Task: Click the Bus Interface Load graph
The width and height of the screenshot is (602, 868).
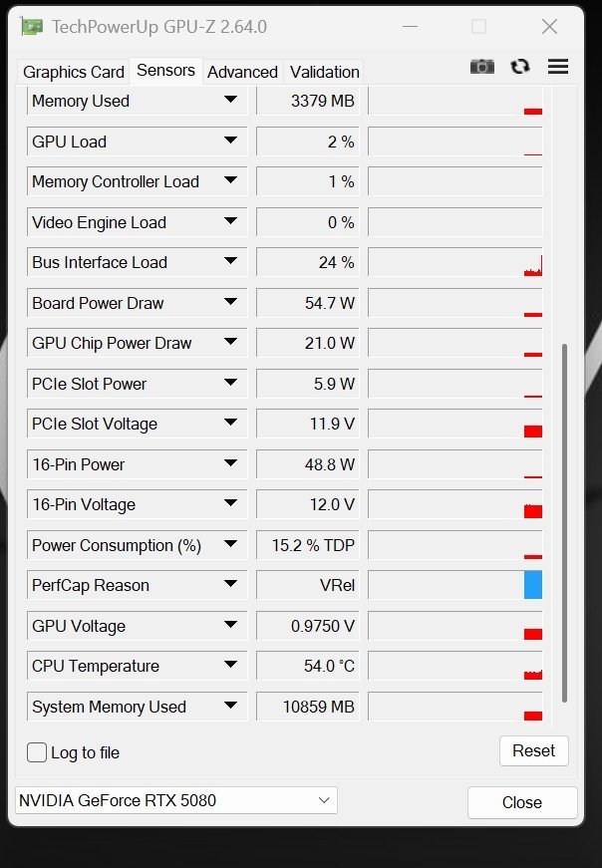Action: pyautogui.click(x=454, y=262)
